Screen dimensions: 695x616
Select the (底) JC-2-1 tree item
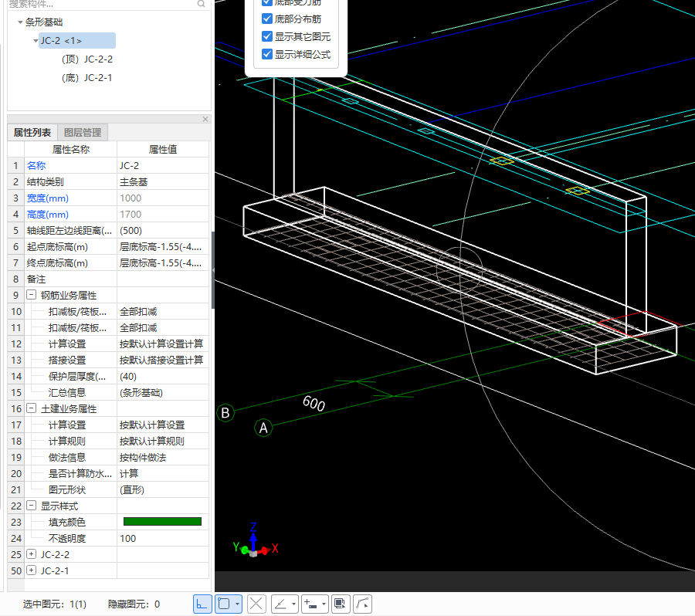86,78
